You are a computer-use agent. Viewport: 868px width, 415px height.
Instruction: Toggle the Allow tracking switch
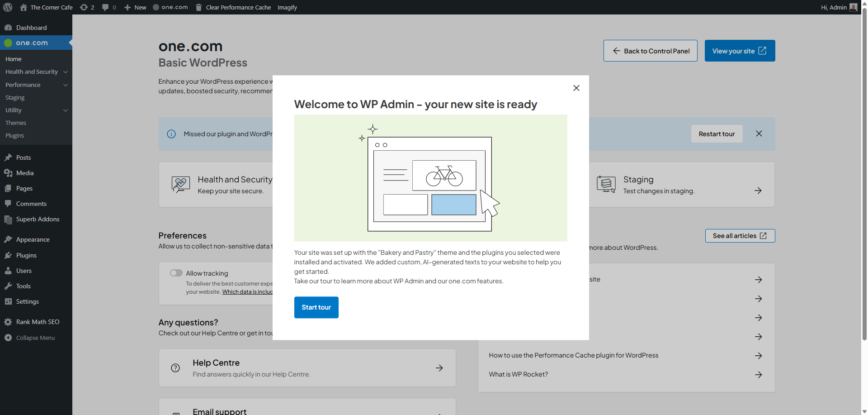pyautogui.click(x=176, y=273)
